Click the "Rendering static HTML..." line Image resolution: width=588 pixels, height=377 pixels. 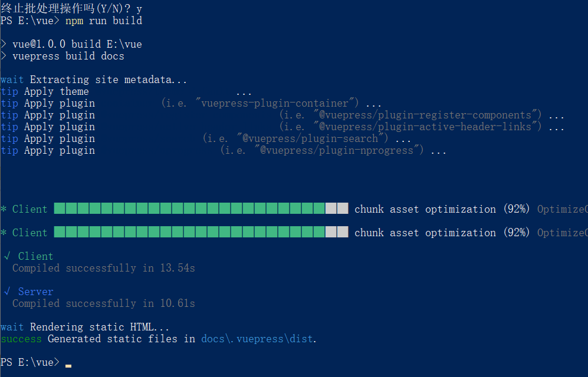(x=99, y=327)
